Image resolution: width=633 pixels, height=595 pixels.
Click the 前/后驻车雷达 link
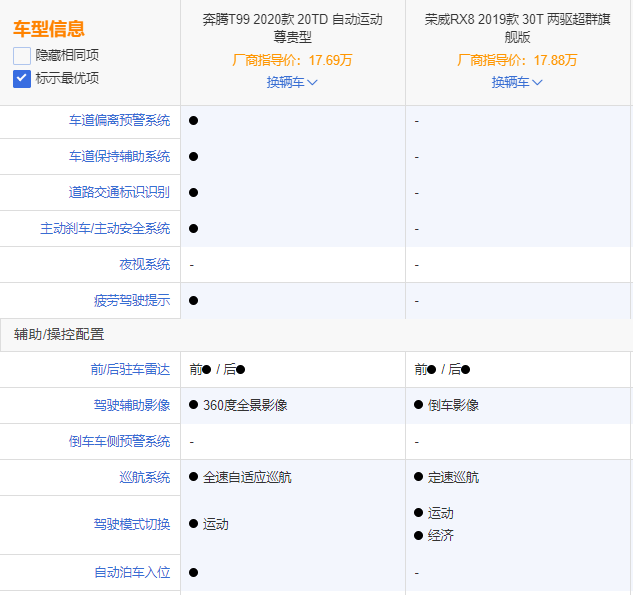[130, 369]
